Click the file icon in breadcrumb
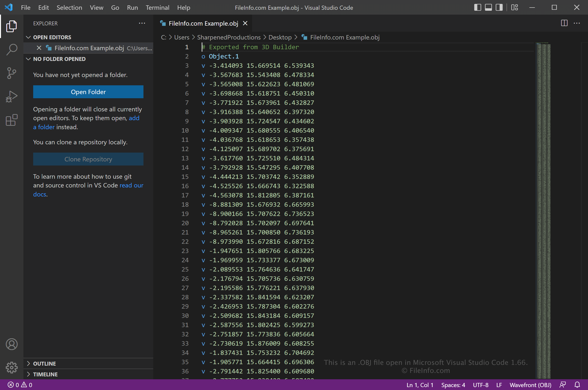Screen dimensions: 588x390 click(304, 37)
